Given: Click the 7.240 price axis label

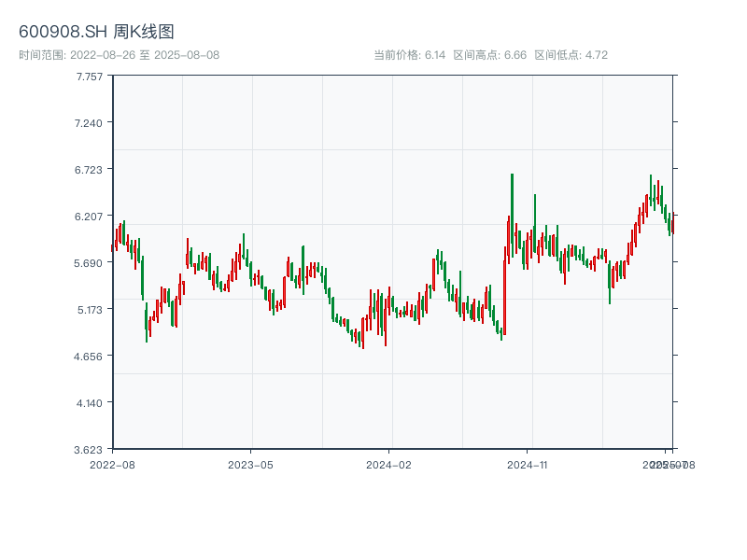Looking at the screenshot, I should [x=90, y=122].
